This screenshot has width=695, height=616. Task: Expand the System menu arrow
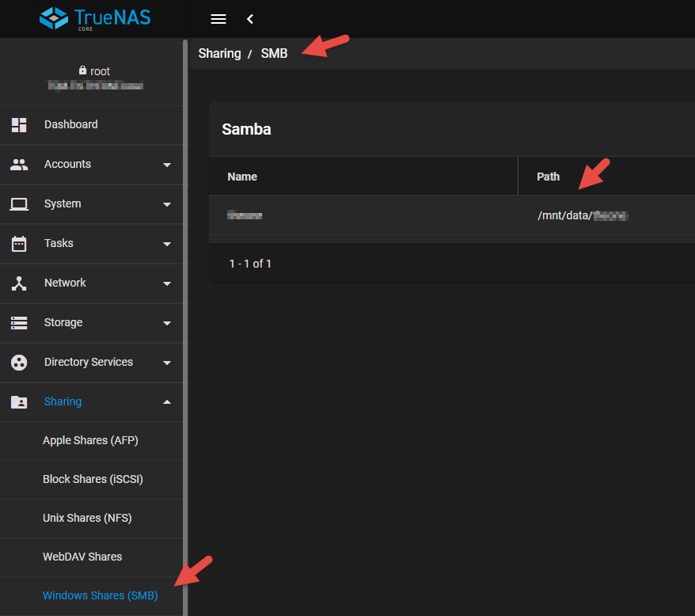point(167,204)
